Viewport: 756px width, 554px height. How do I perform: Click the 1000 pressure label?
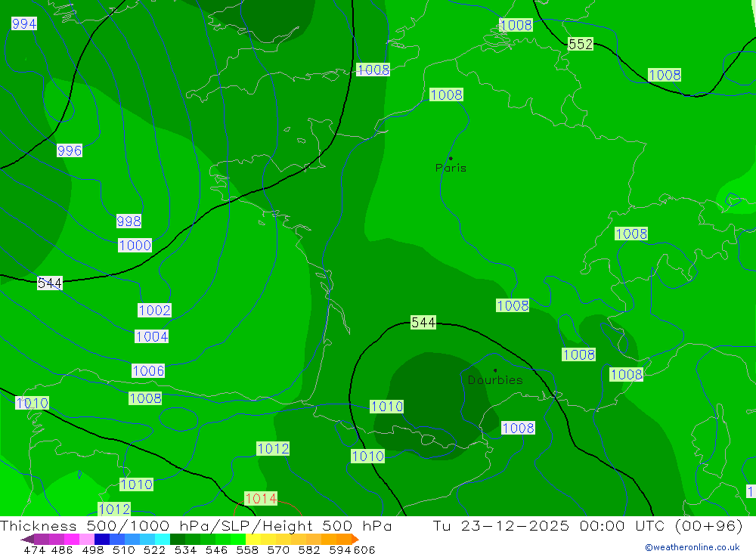[x=135, y=246]
